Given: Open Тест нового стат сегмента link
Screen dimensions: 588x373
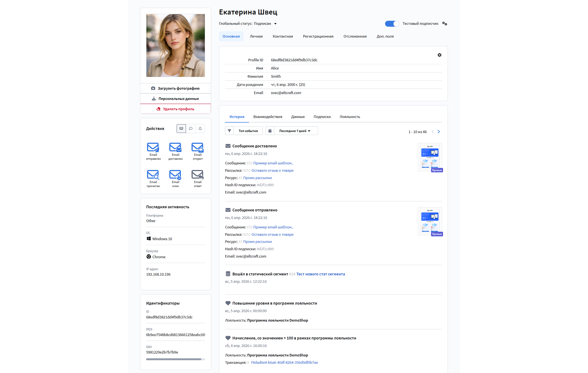Looking at the screenshot, I should 320,274.
